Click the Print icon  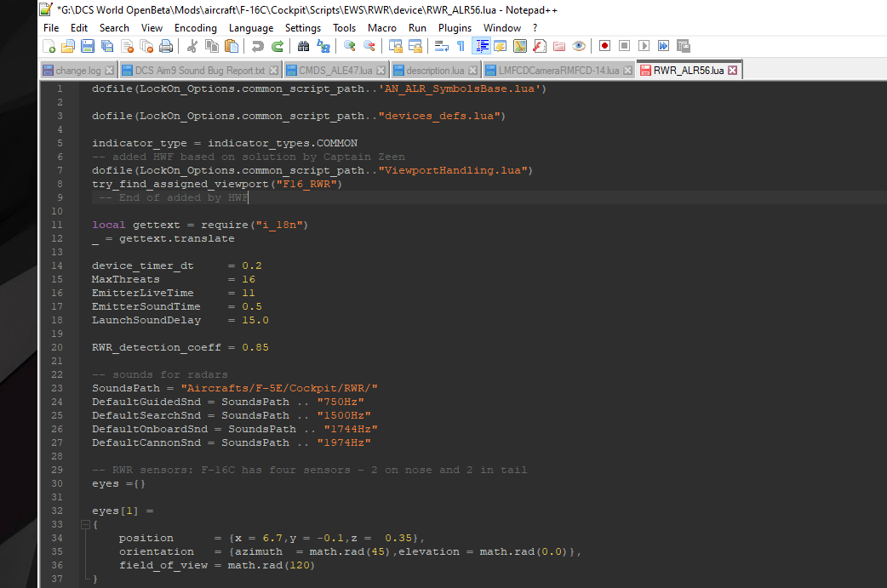[166, 46]
